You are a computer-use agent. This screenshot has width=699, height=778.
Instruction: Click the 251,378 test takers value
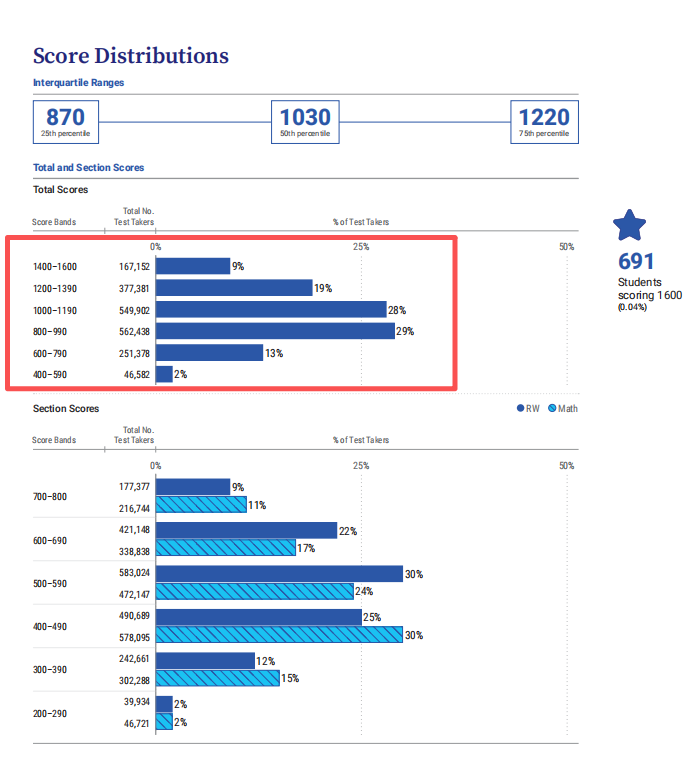pos(134,353)
